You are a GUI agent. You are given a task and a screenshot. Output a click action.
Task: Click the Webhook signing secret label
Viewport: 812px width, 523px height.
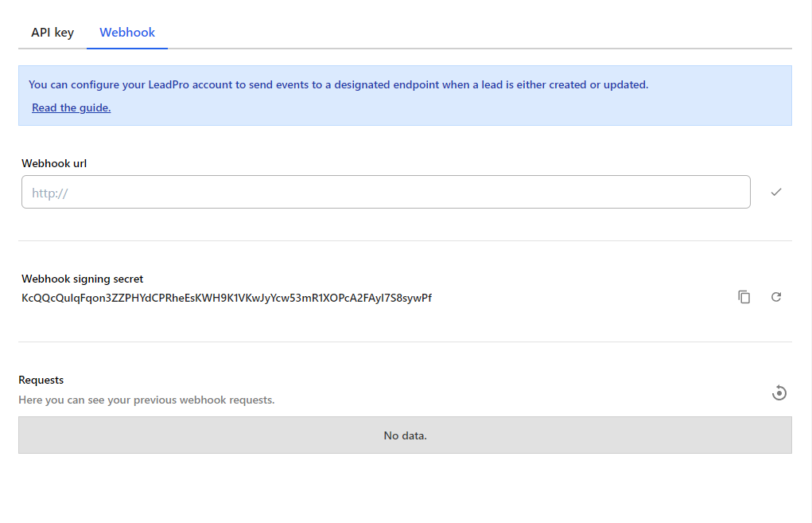point(82,279)
